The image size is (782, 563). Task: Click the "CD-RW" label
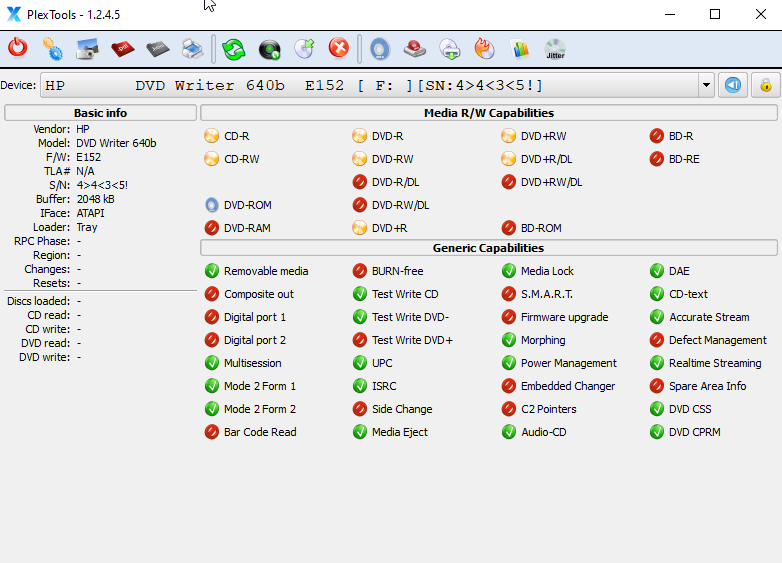tap(242, 159)
